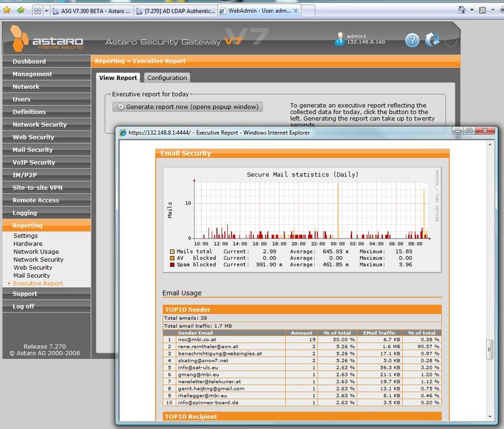Go to the browser Home page icon
Image resolution: width=504 pixels, height=429 pixels.
462,10
